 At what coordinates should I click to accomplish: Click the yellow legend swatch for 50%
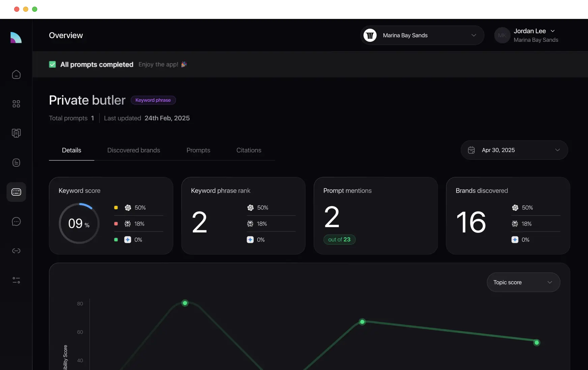[x=116, y=208]
